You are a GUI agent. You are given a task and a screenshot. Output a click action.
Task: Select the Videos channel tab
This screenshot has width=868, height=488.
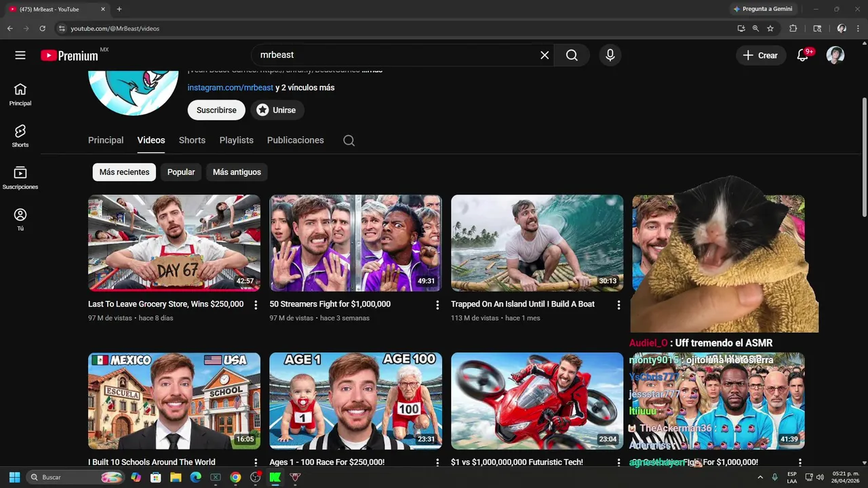click(151, 140)
